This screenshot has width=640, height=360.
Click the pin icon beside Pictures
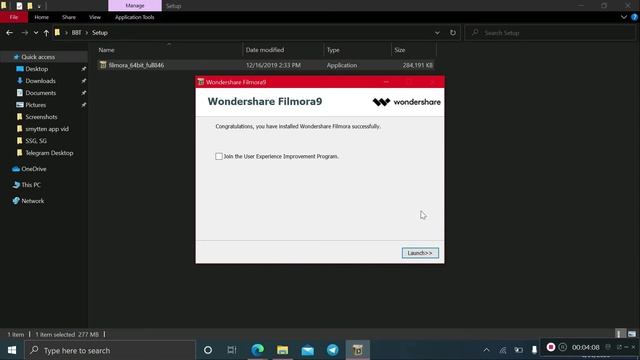(84, 105)
